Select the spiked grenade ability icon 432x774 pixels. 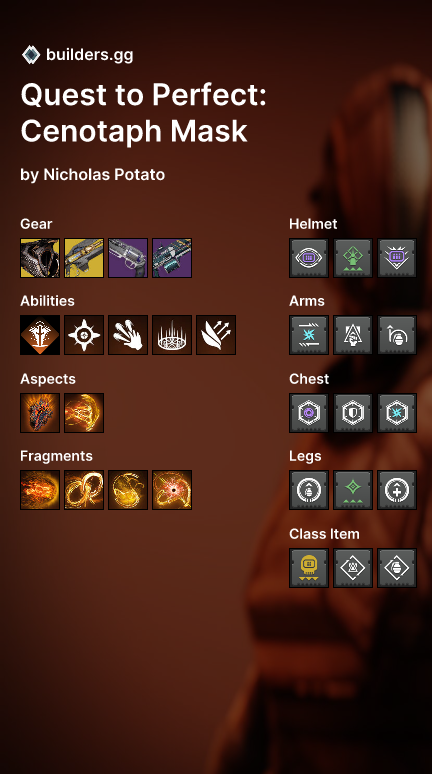(84, 335)
